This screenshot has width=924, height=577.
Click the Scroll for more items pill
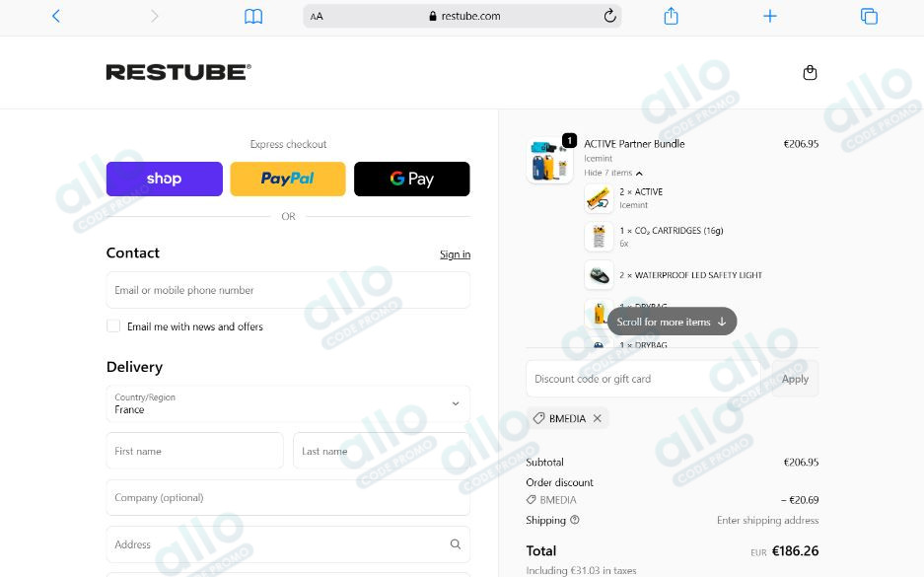point(672,322)
